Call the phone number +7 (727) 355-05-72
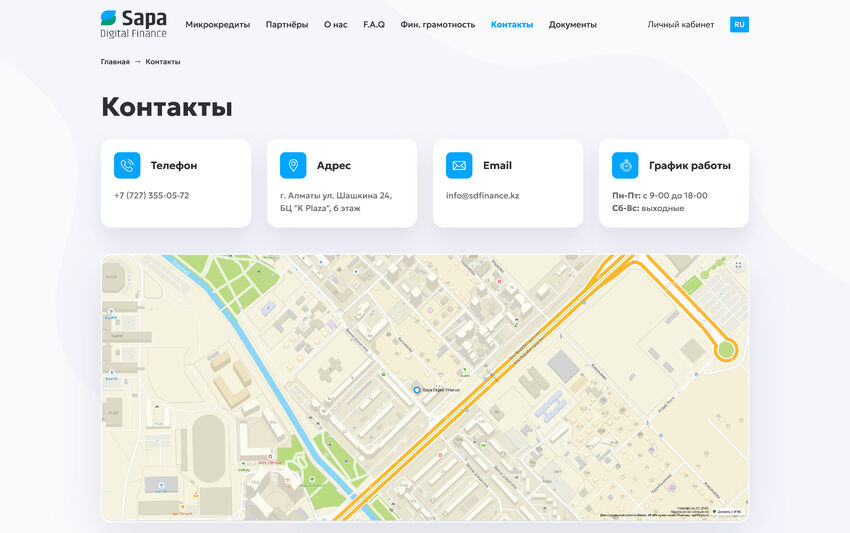This screenshot has height=533, width=850. point(152,196)
